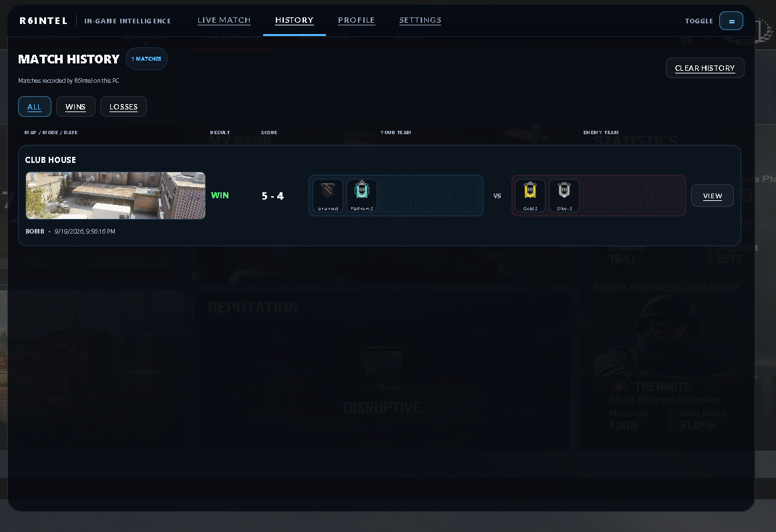Clear the match history
This screenshot has width=776, height=532.
(x=705, y=68)
